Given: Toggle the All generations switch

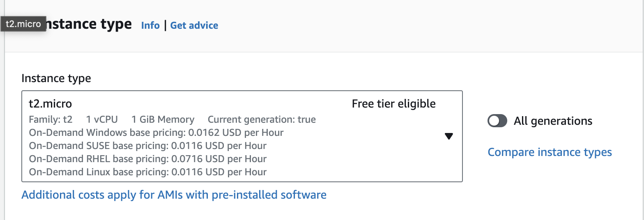Looking at the screenshot, I should point(497,121).
